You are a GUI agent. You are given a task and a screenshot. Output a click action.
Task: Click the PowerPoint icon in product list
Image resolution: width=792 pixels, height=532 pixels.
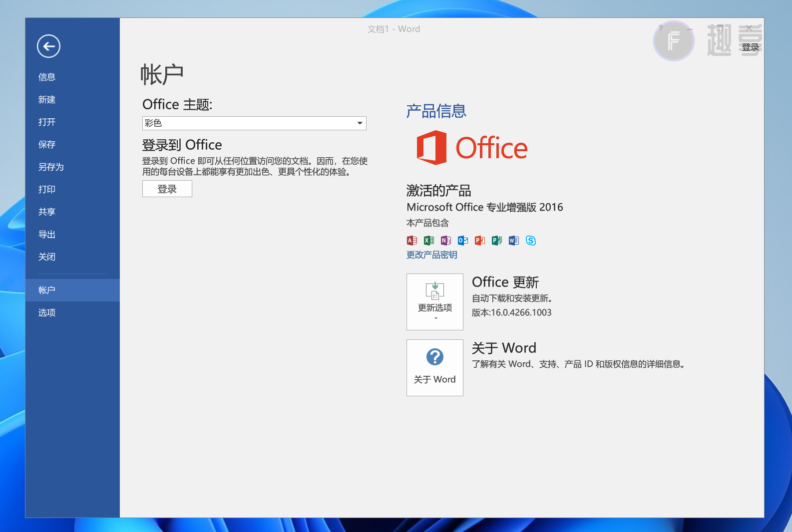pyautogui.click(x=480, y=241)
